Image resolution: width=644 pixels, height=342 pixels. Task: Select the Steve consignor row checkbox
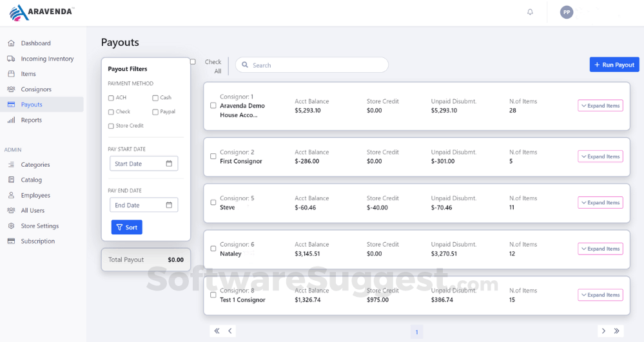pos(213,202)
